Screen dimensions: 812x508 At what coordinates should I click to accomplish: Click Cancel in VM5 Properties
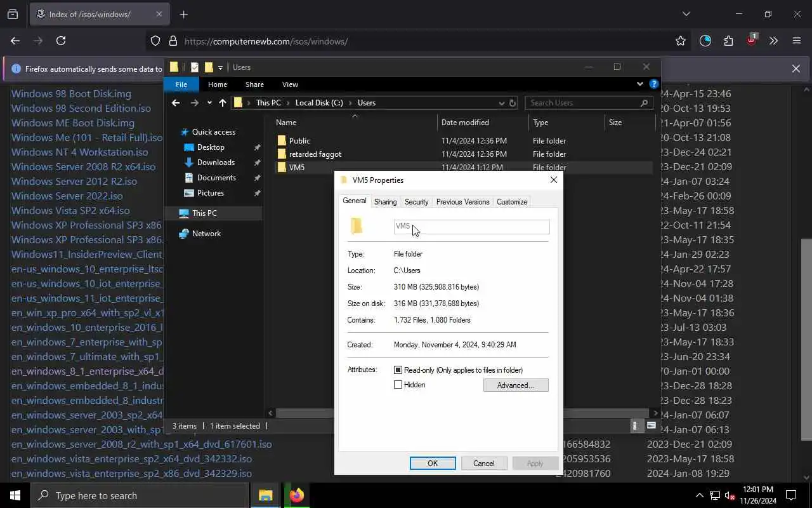pos(483,464)
